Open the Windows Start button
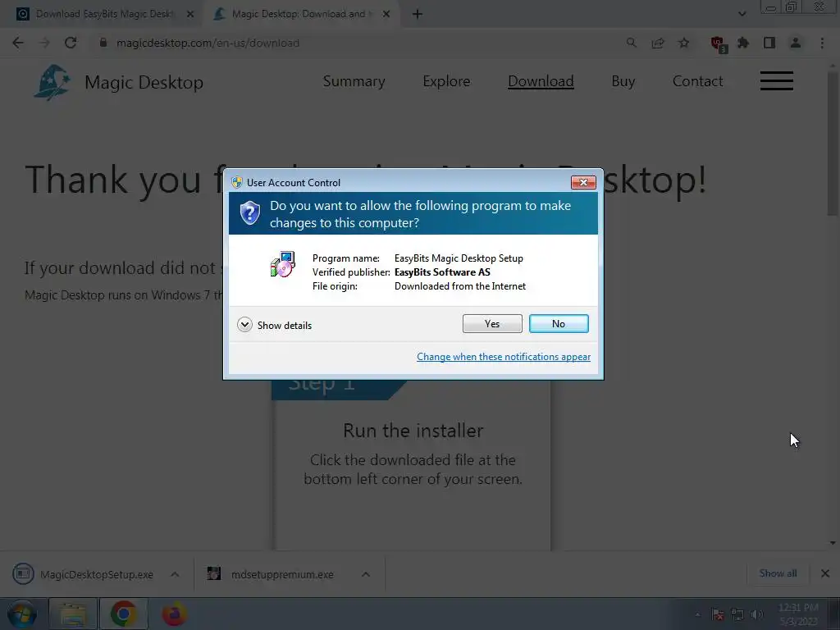 (22, 614)
